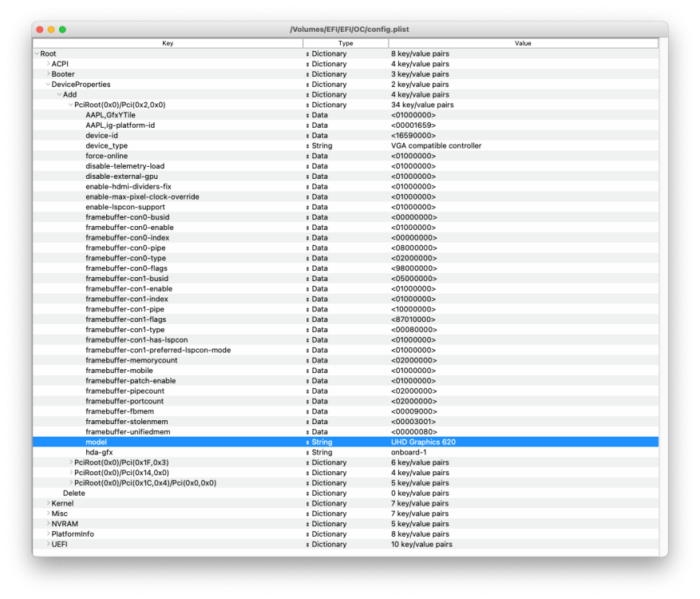Screen dimensions: 700x599
Task: Expand PciRoot(0x0)/Pci(0x1F,0x3) entry
Action: point(71,462)
